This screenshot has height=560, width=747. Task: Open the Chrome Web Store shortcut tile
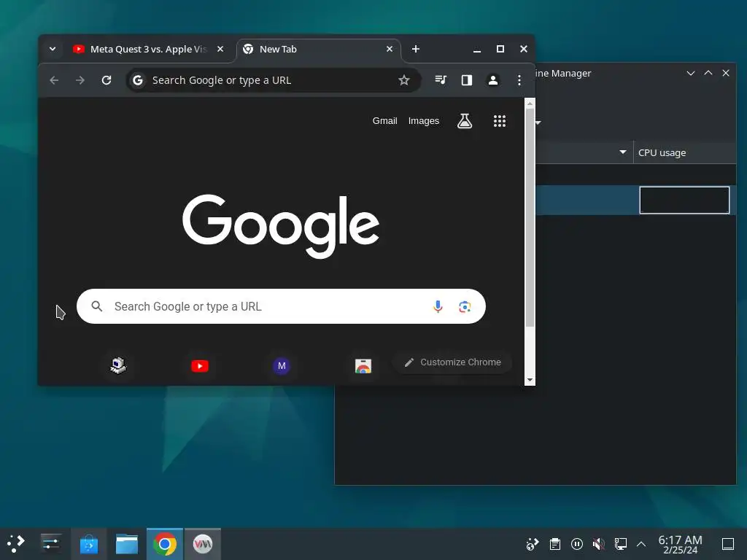(x=363, y=366)
